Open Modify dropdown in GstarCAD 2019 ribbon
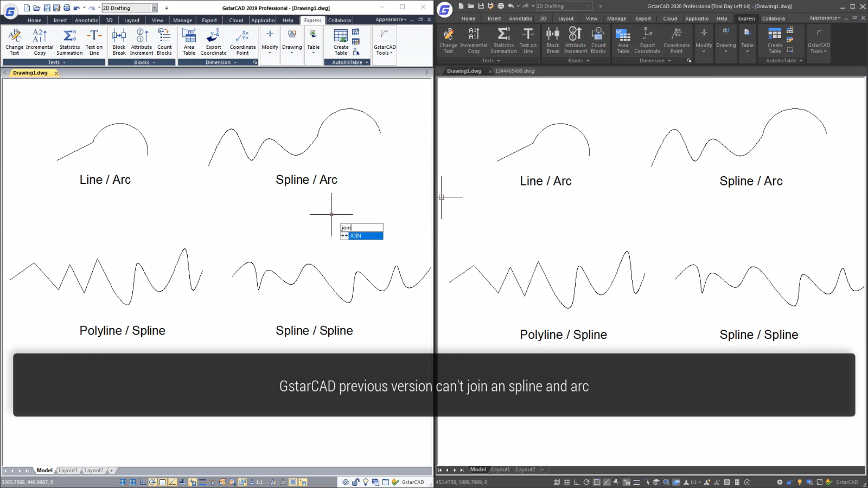 click(x=270, y=42)
